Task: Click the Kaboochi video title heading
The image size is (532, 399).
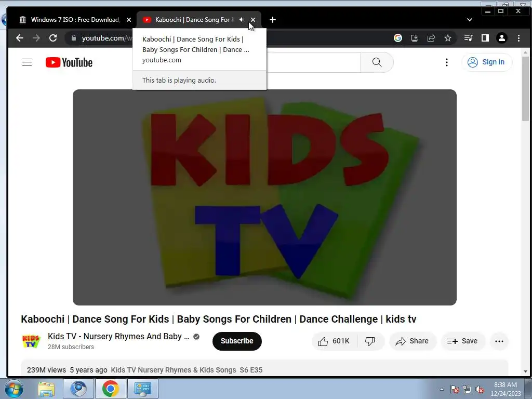Action: [x=219, y=319]
